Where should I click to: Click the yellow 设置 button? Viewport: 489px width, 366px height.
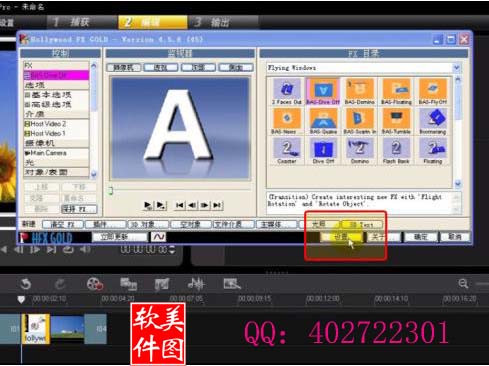pyautogui.click(x=341, y=237)
